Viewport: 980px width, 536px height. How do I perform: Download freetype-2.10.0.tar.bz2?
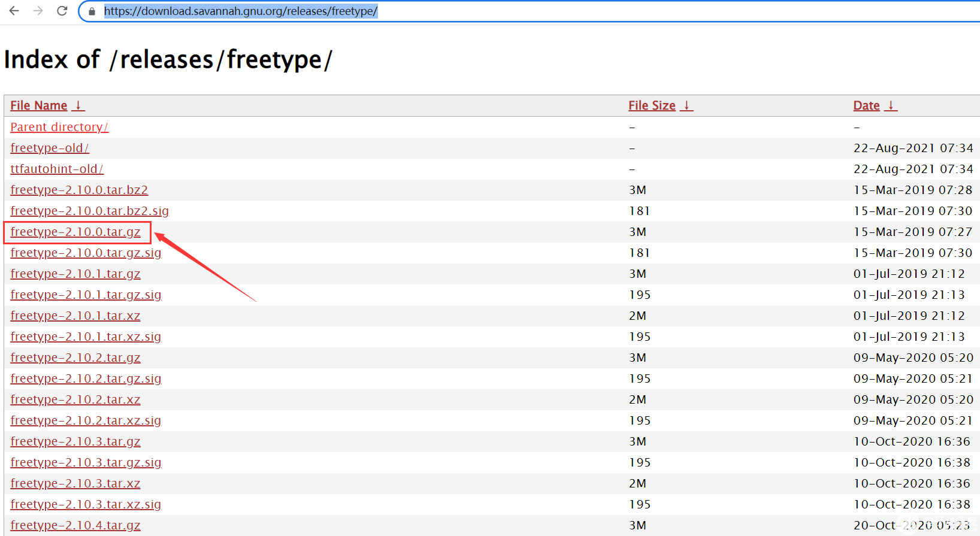point(79,190)
